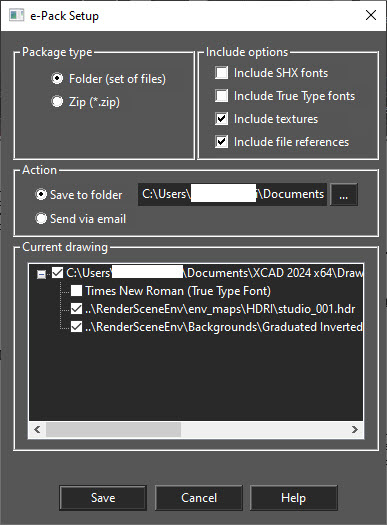Click scrollbar right arrow in drawing list
The image size is (387, 525).
(355, 430)
